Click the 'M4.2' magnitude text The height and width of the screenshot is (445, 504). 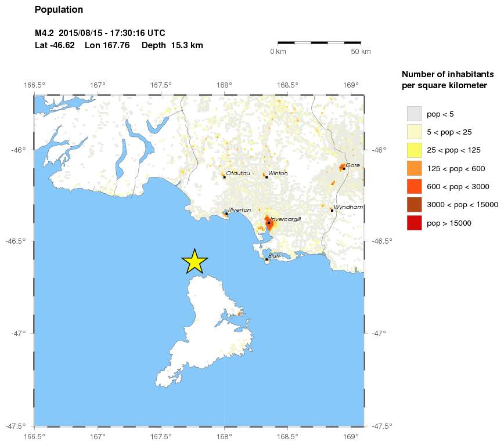pos(44,33)
